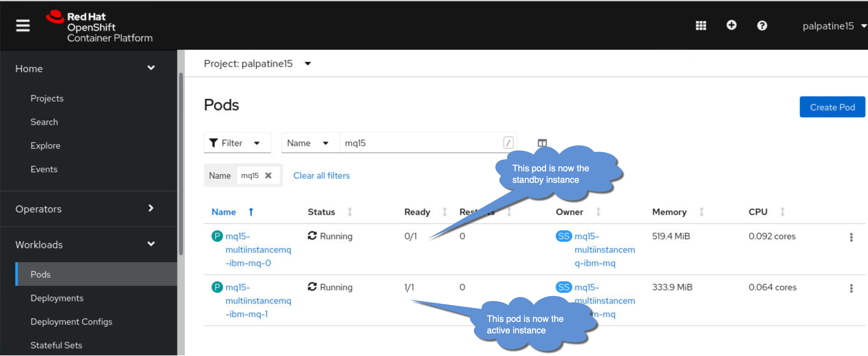Sort pods by Ready column
The width and height of the screenshot is (868, 356).
[426, 212]
